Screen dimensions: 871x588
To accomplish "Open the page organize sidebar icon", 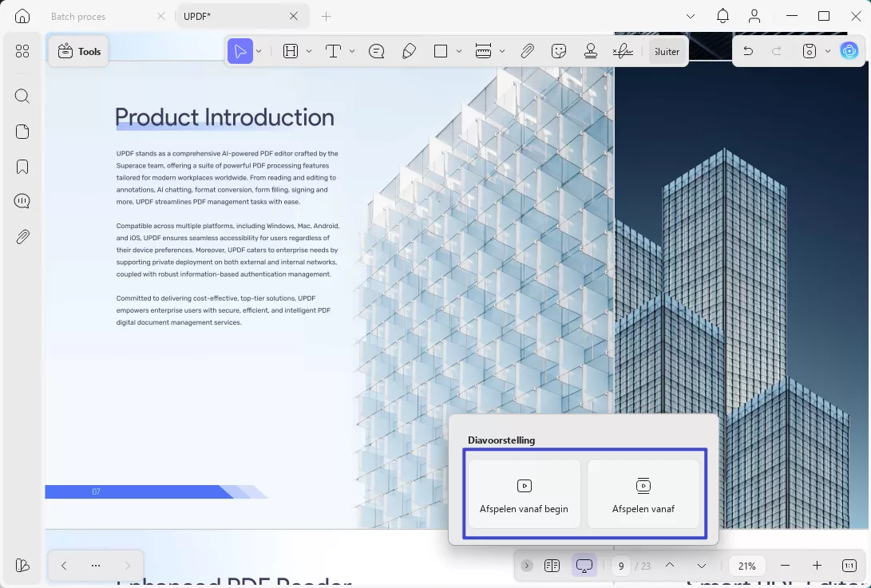I will [22, 132].
